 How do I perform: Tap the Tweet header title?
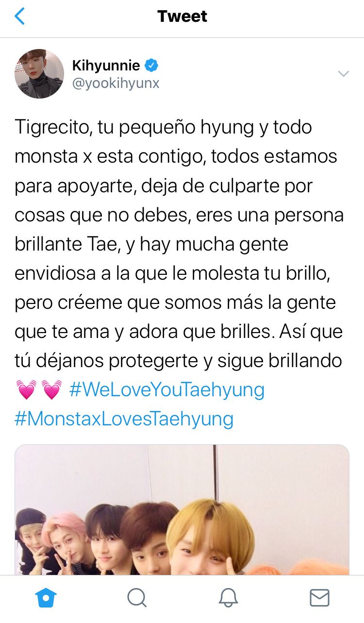pyautogui.click(x=182, y=17)
